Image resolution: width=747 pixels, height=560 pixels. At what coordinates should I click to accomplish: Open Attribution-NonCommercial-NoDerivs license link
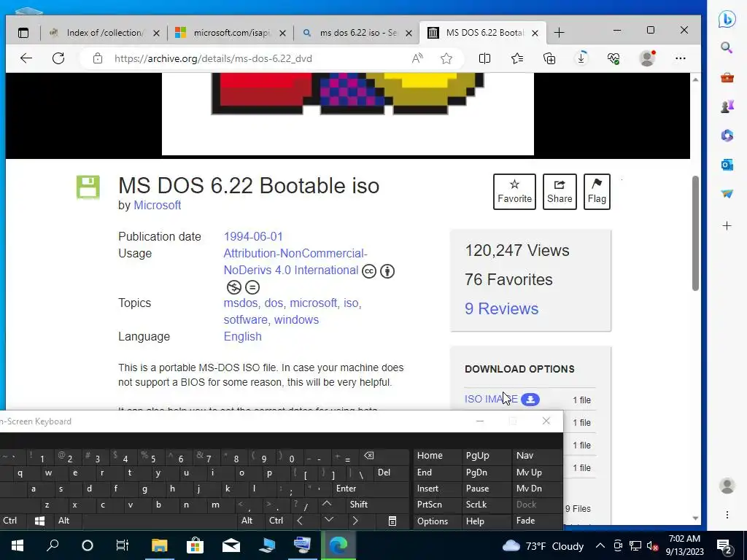[295, 262]
